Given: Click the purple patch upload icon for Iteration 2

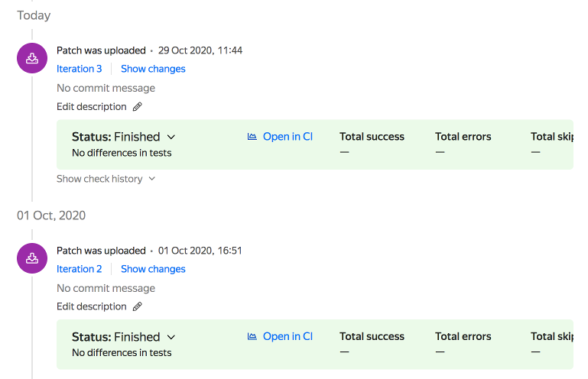Looking at the screenshot, I should [32, 258].
